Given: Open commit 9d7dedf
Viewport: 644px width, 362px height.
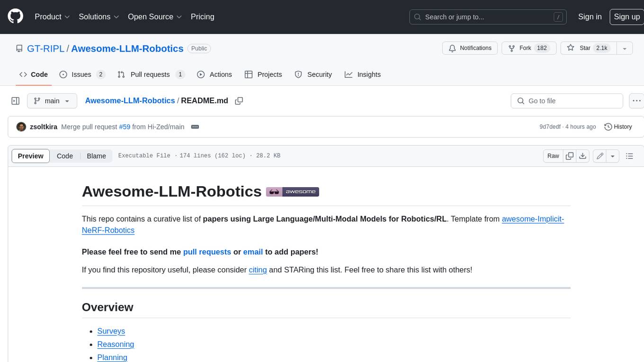Looking at the screenshot, I should click(550, 127).
